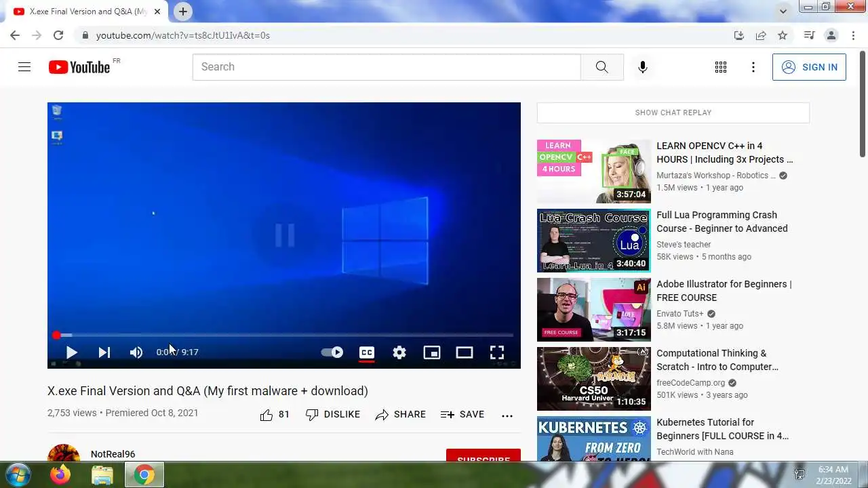Open Adobe Illustrator for Beginners video title

724,291
